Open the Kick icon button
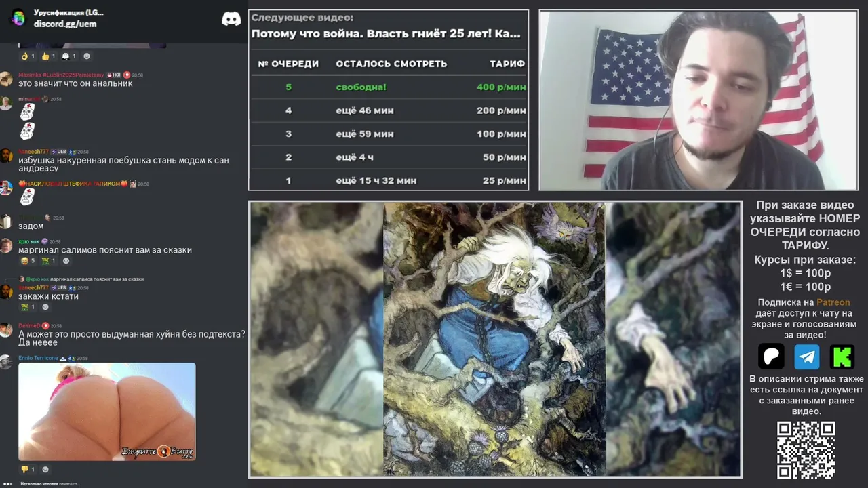This screenshot has height=488, width=868. pyautogui.click(x=842, y=357)
